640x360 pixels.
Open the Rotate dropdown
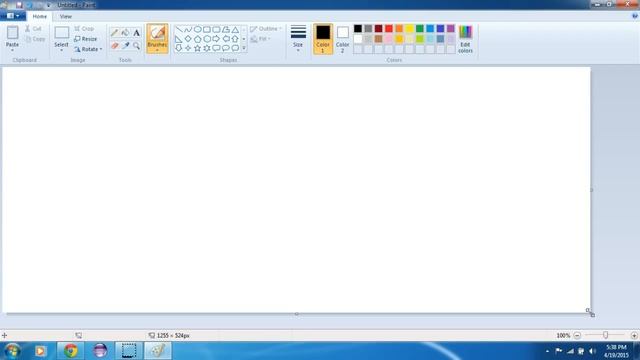pos(88,49)
